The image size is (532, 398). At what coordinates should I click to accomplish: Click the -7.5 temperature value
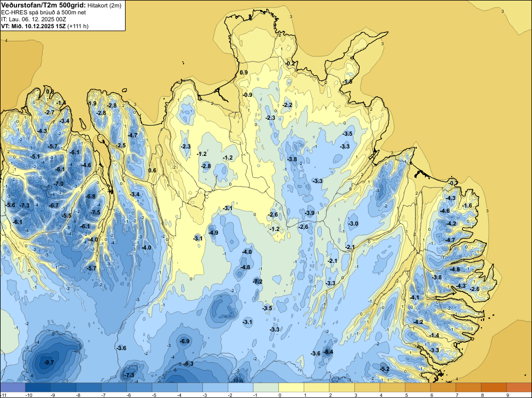point(96,212)
